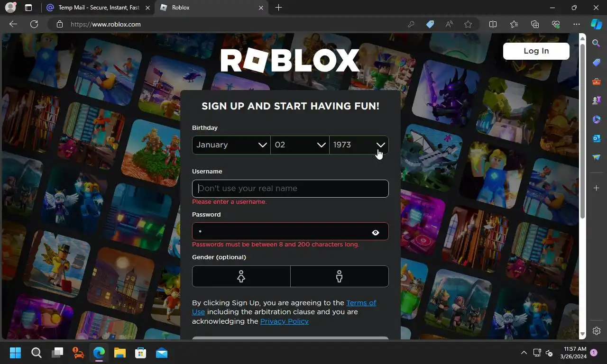
Task: Add this page to favorites star
Action: click(468, 24)
